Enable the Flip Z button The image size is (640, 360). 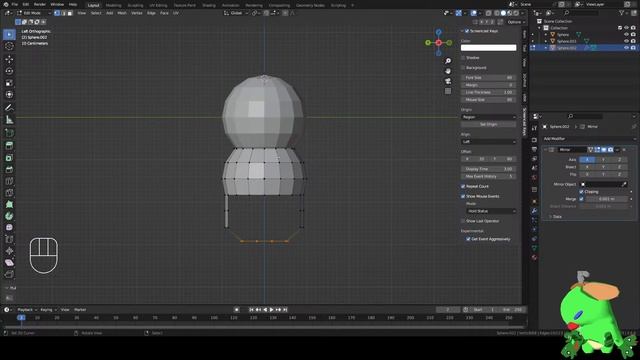pos(619,174)
